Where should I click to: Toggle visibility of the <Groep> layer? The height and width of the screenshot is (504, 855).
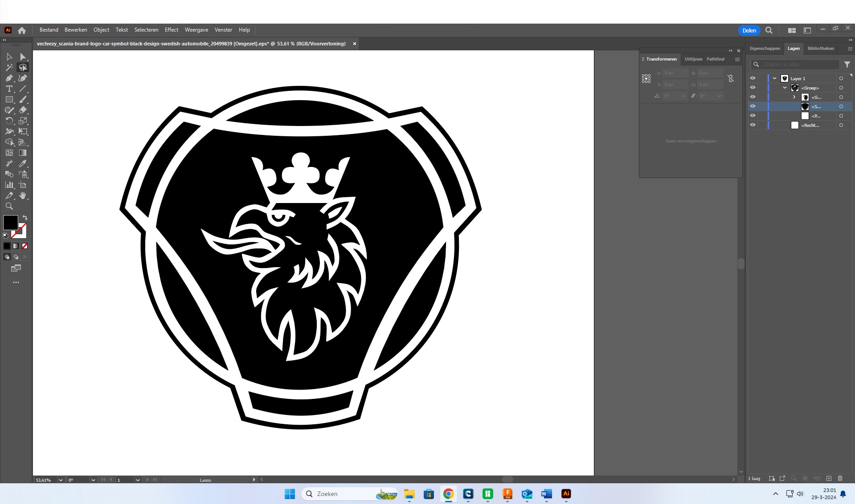click(753, 88)
